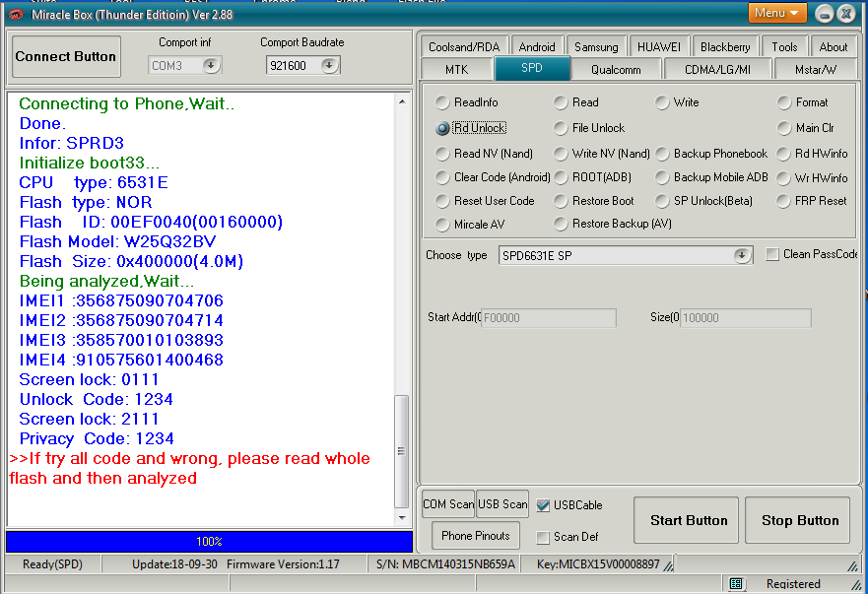Click the Size input field
This screenshot has height=594, width=868.
point(745,318)
